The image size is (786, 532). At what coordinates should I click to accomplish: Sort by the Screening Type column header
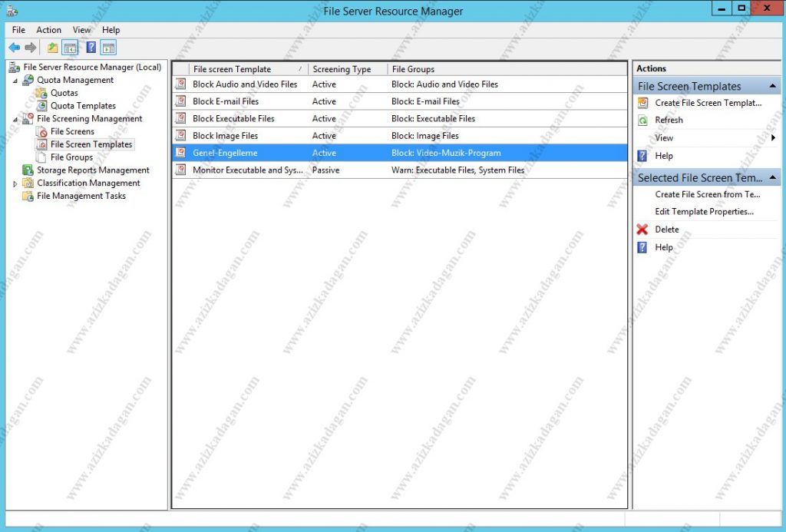(x=342, y=69)
